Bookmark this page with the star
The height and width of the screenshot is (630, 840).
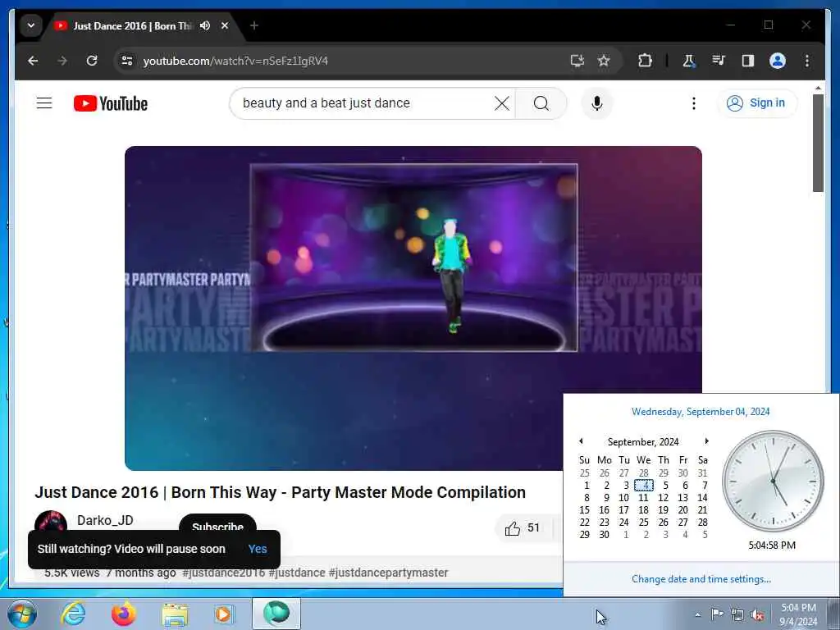[x=604, y=61]
